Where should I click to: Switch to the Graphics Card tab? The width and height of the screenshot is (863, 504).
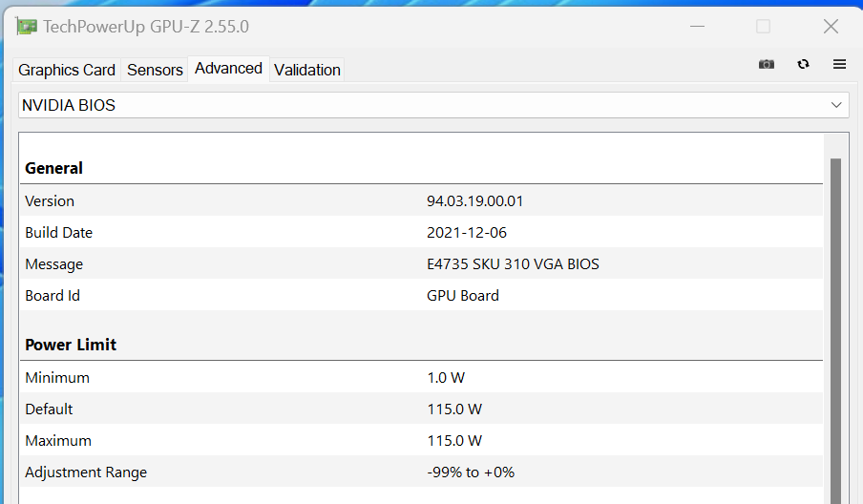67,70
